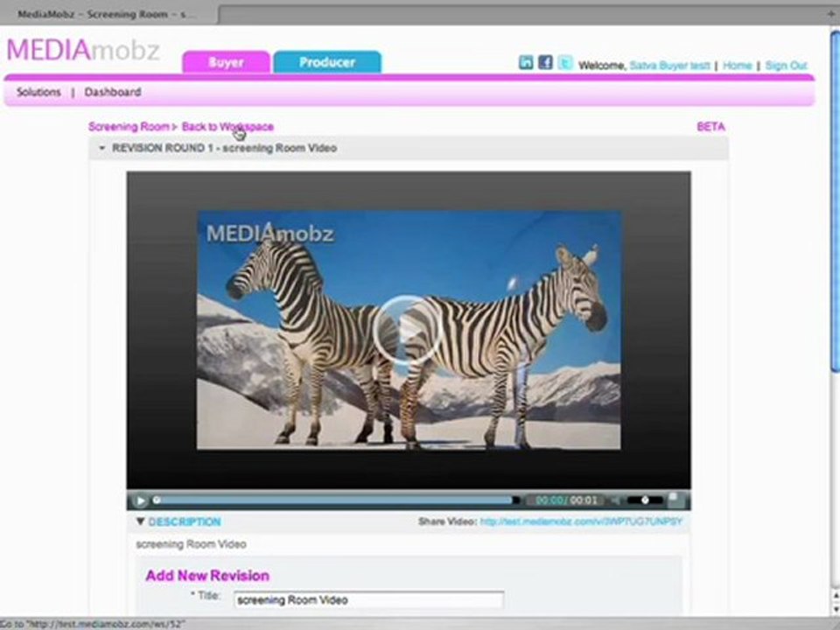Click the play button in player bar
This screenshot has height=630, width=840.
coord(140,500)
